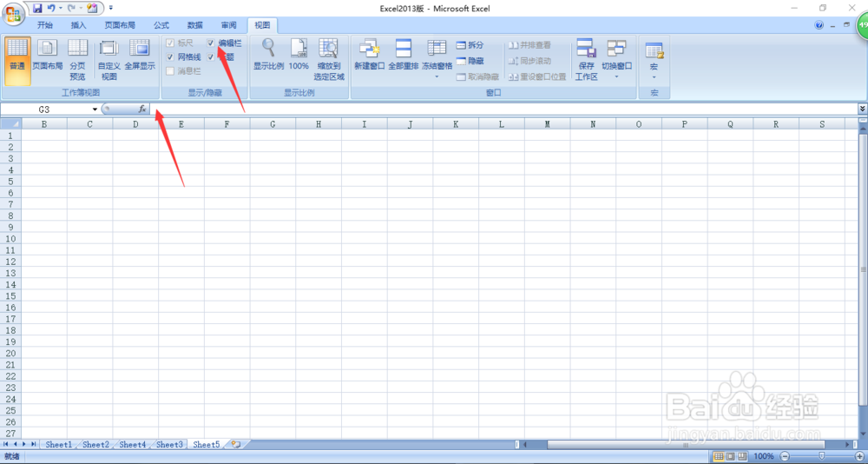The image size is (868, 464).
Task: Switch to the Sheet4 tab
Action: tap(133, 445)
